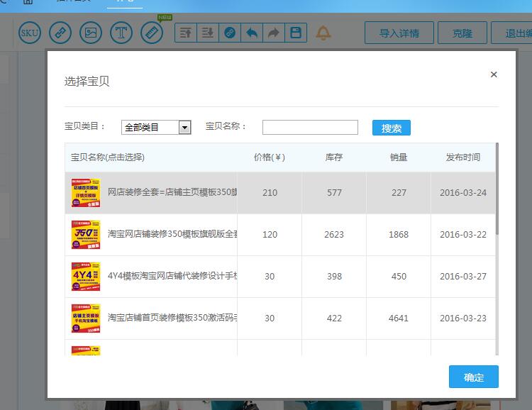
Task: Confirm selection with 确定 button
Action: tap(474, 377)
